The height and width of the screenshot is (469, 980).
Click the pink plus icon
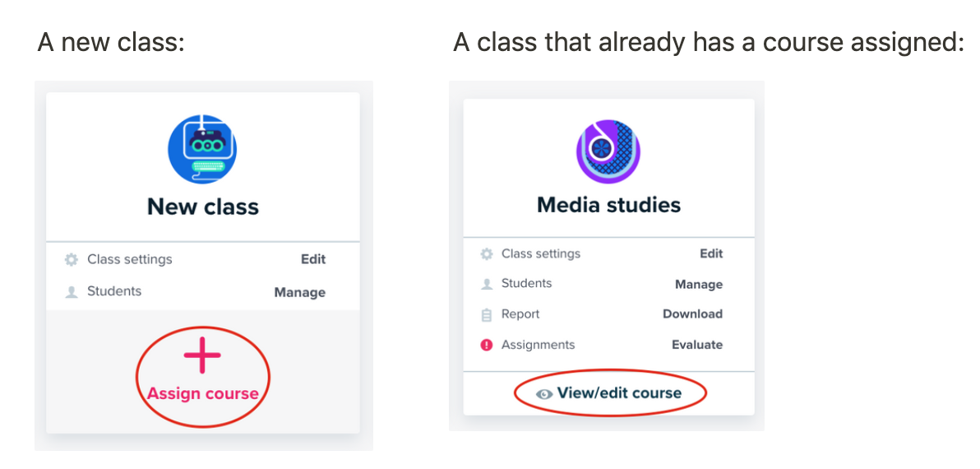(x=202, y=356)
